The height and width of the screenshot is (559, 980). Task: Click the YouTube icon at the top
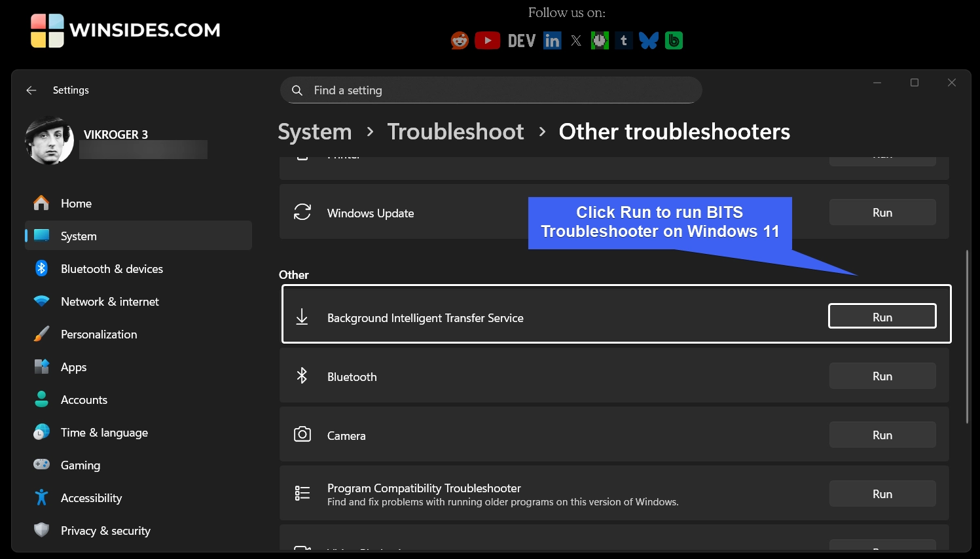488,40
